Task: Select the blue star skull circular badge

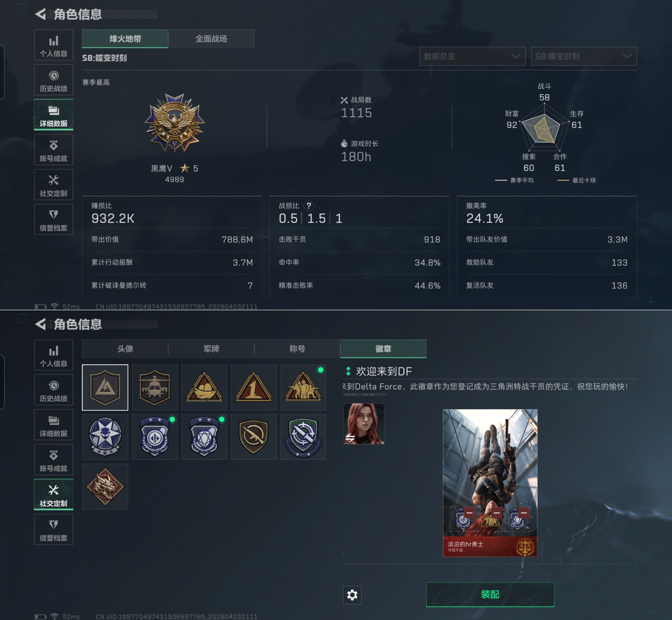Action: coord(105,437)
